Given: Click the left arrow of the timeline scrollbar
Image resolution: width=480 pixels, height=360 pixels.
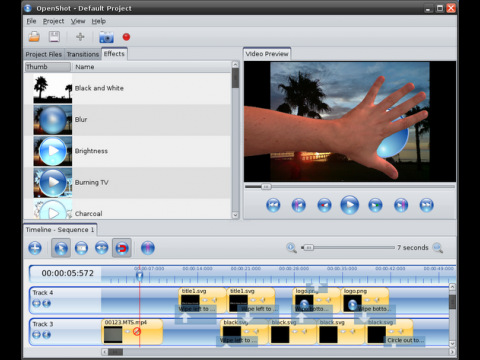Looking at the screenshot, I should 105,352.
